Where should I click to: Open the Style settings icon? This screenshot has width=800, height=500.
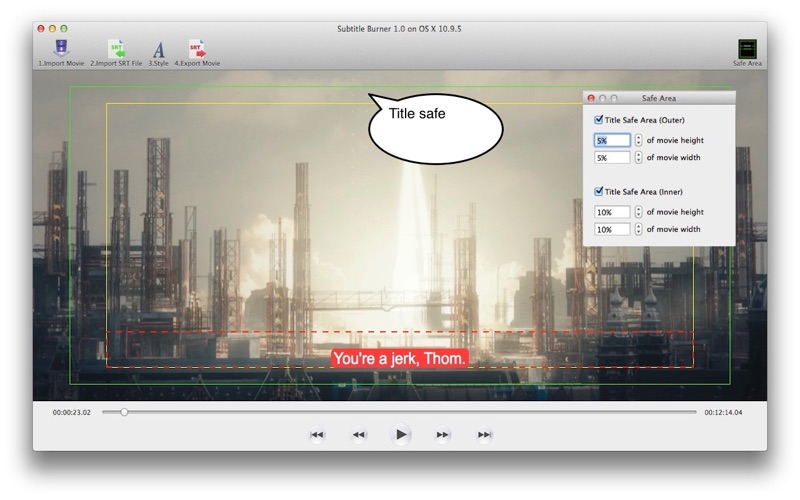coord(159,49)
